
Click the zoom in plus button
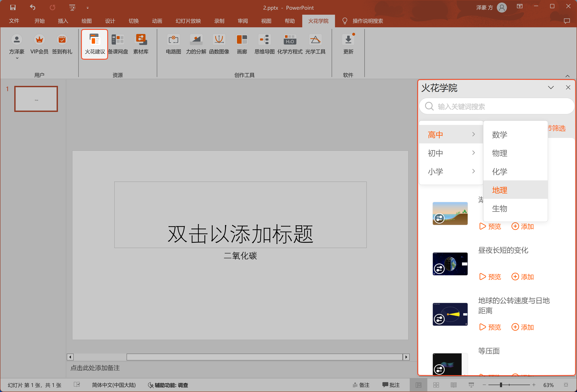click(534, 385)
